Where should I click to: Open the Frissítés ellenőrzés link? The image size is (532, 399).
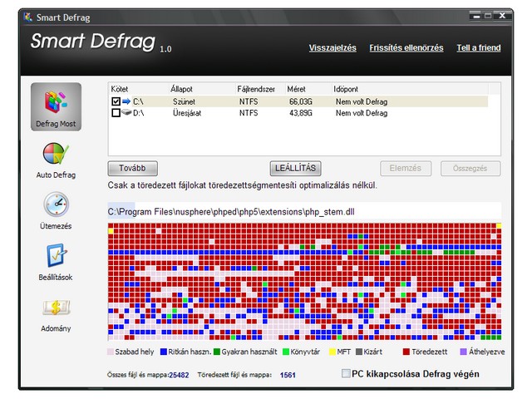pyautogui.click(x=406, y=48)
